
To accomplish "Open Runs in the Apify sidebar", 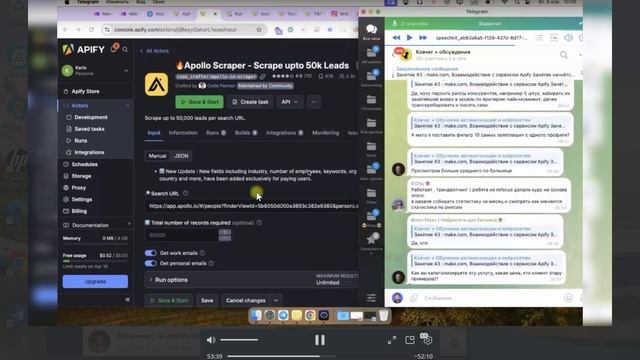I will (80, 140).
